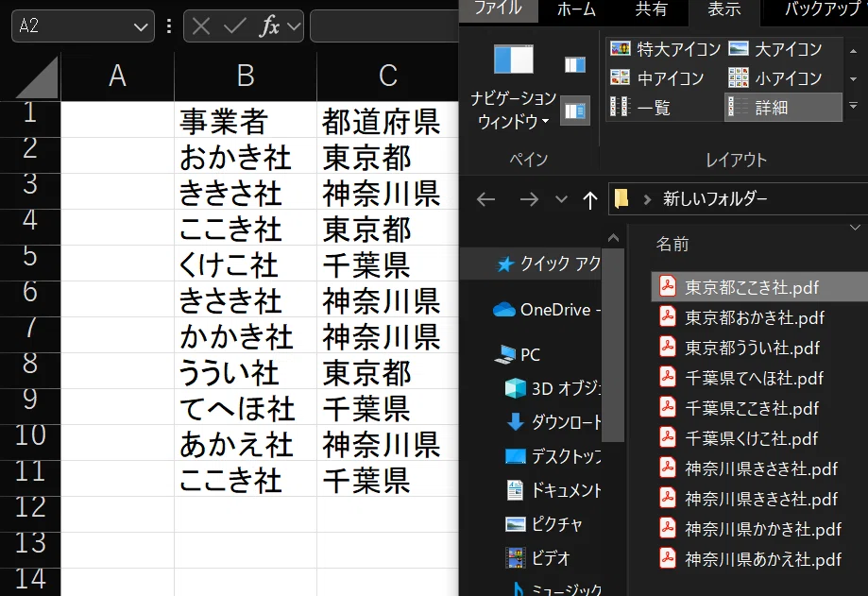868x596 pixels.
Task: Select PC in navigation pane
Action: click(x=517, y=354)
